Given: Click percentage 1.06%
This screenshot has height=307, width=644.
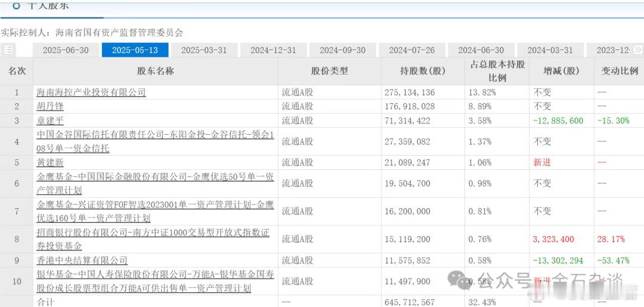Looking at the screenshot, I should [480, 163].
